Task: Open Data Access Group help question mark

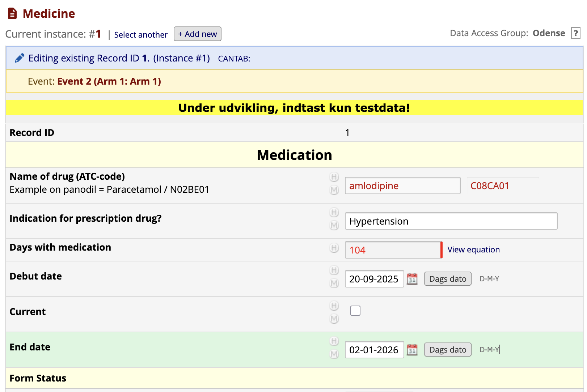Action: [576, 33]
